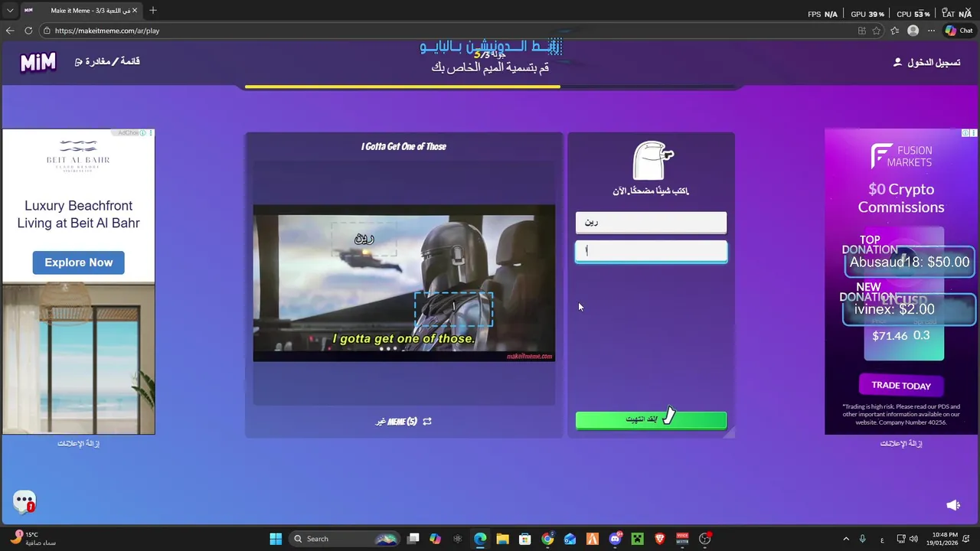Click the address bar URL
This screenshot has width=980, height=551.
(107, 31)
